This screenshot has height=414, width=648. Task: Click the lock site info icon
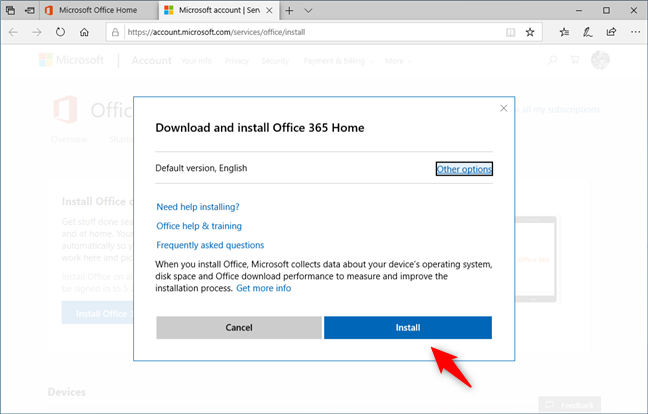[116, 32]
